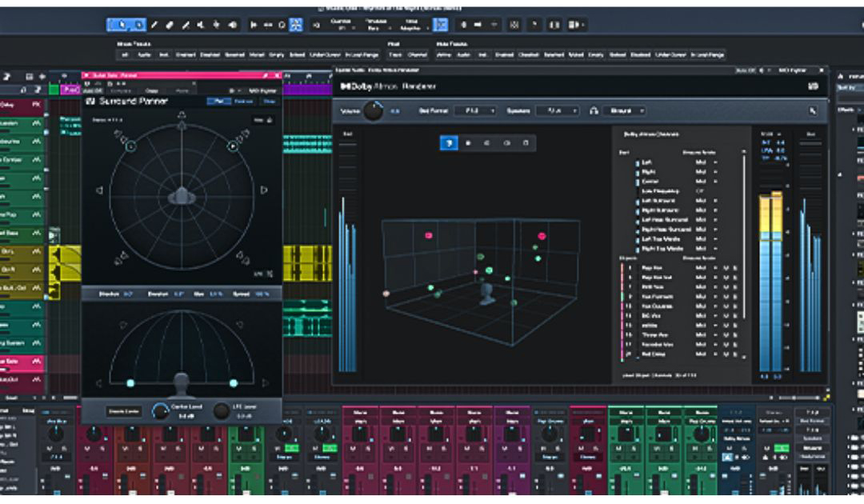
Task: Click the right side speaker in the panner circle
Action: 264,190
